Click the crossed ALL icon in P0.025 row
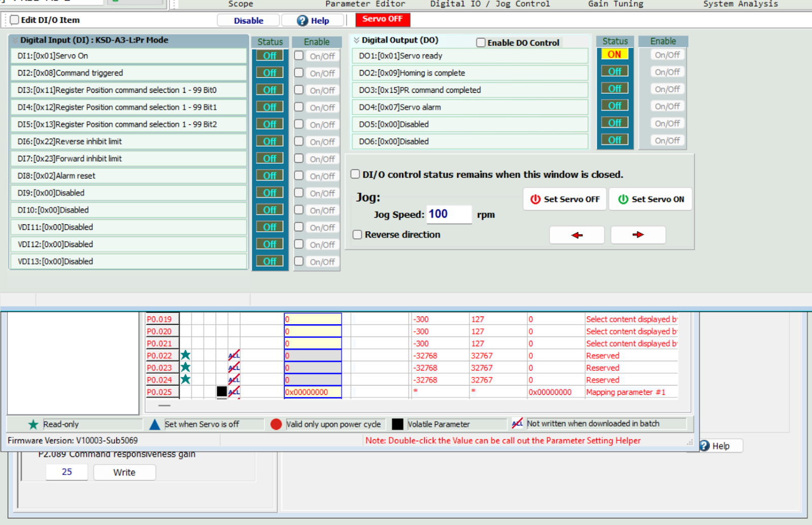The width and height of the screenshot is (812, 525). point(234,392)
